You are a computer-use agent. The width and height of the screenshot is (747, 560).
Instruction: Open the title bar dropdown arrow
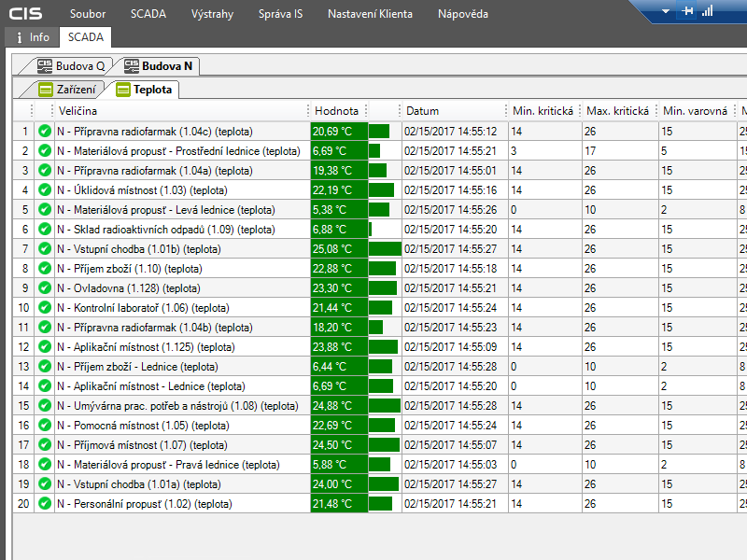pos(666,12)
